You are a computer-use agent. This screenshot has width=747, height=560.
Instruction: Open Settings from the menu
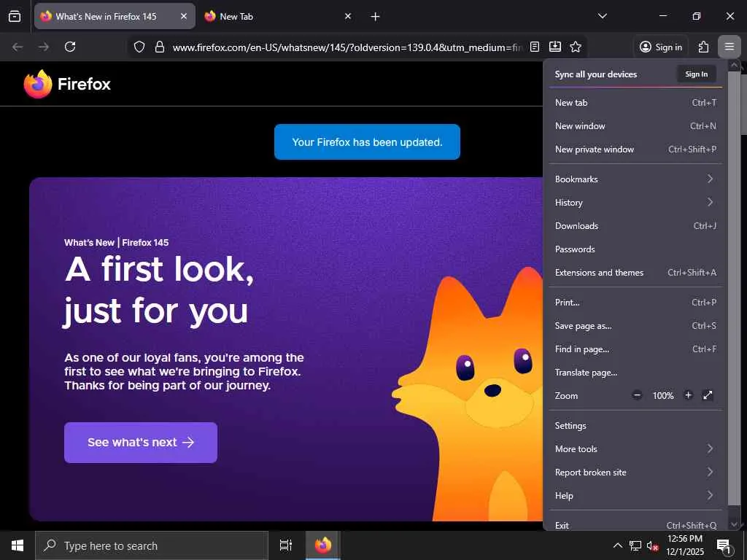point(635,425)
